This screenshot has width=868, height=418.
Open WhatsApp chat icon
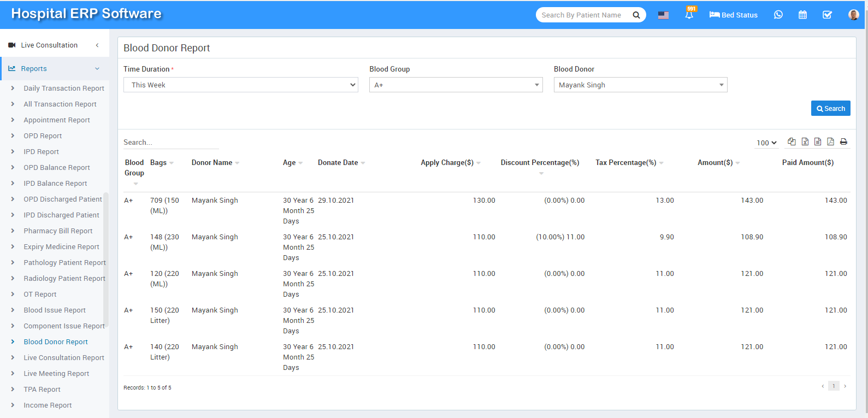(778, 15)
